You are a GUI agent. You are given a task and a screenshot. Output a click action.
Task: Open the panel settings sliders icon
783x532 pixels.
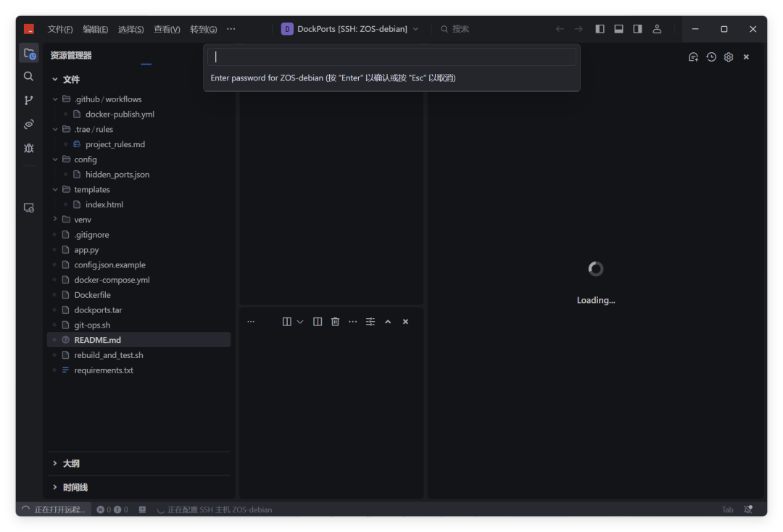(370, 321)
